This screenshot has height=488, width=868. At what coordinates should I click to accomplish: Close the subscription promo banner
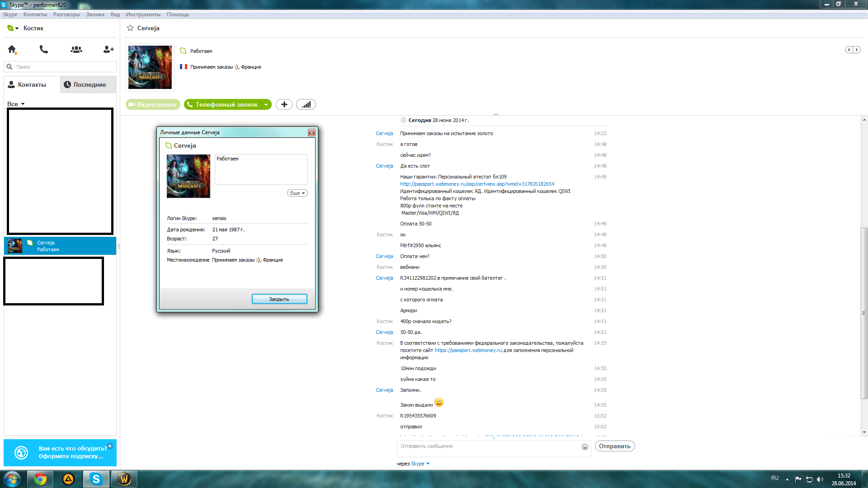pyautogui.click(x=110, y=446)
